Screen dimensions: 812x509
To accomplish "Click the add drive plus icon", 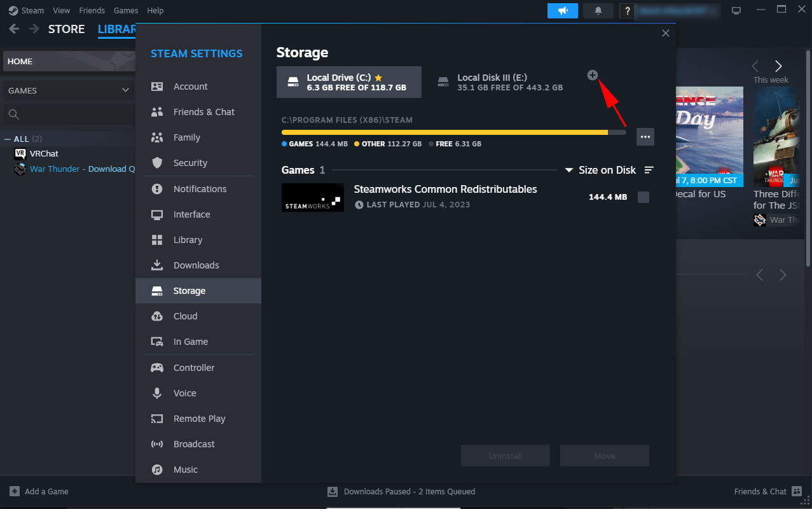I will pyautogui.click(x=592, y=75).
